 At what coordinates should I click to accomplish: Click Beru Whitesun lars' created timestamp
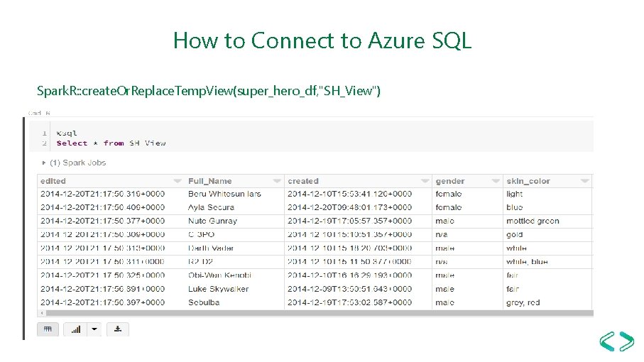(x=349, y=194)
